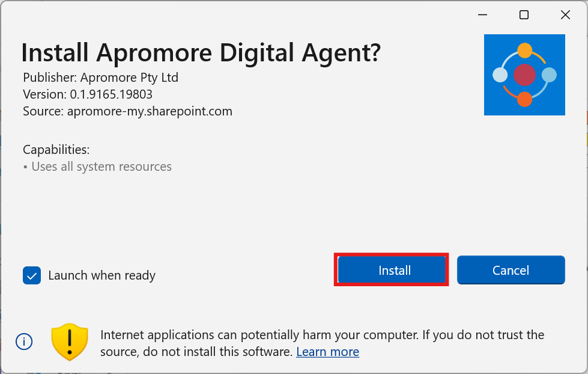Click the Apromore app logo
Screen dimensions: 588x374
pyautogui.click(x=524, y=75)
